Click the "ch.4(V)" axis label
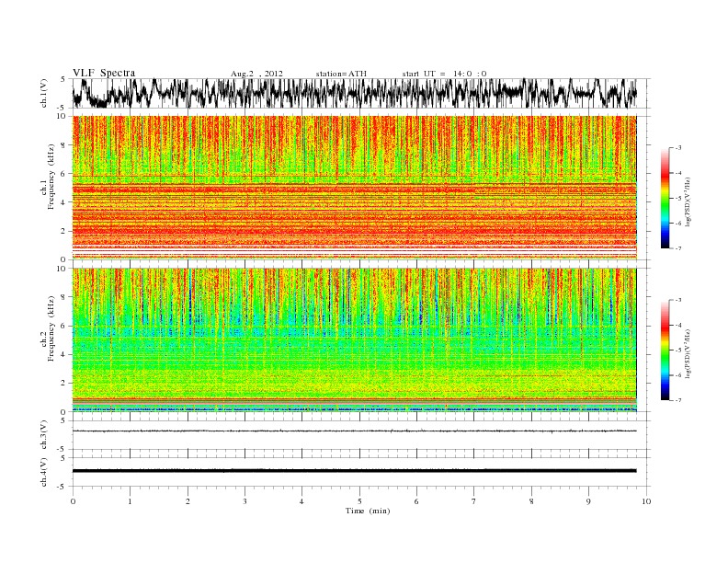The width and height of the screenshot is (728, 563). tap(44, 472)
